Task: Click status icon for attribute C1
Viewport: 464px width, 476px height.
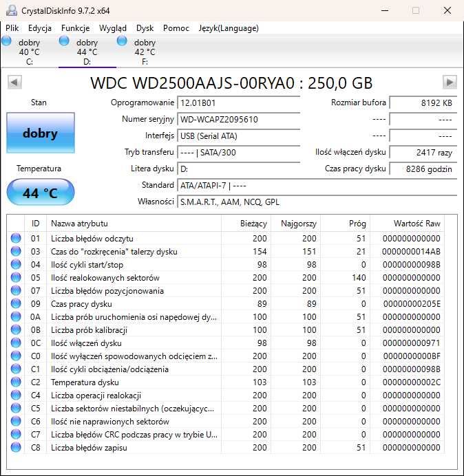Action: pyautogui.click(x=16, y=369)
